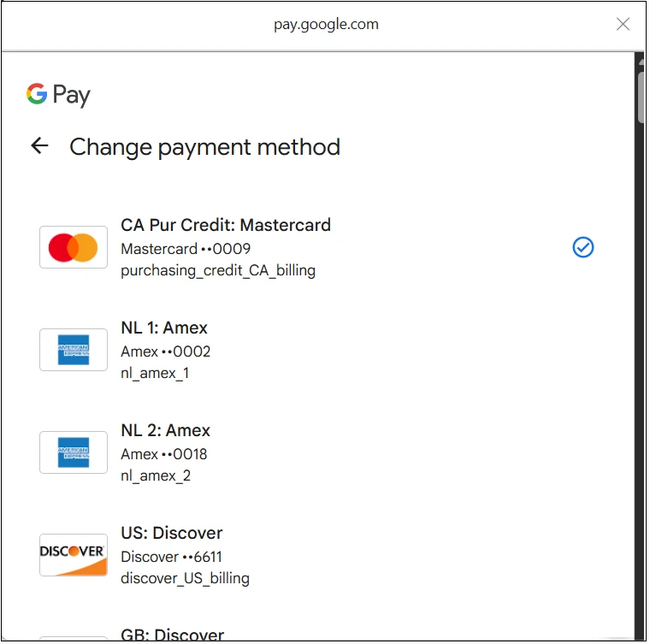
Task: Click the pay.google.com address text
Action: click(325, 24)
